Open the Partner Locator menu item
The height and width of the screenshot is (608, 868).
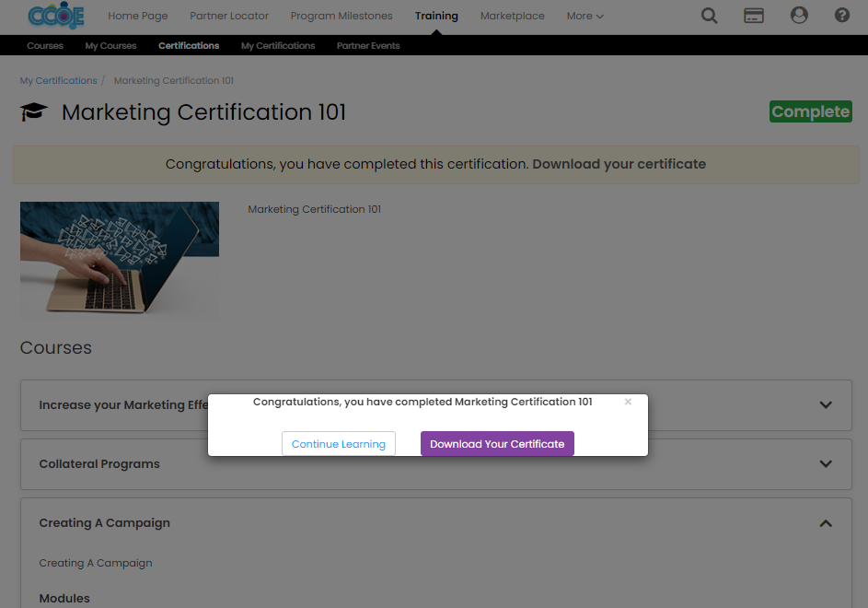[x=229, y=16]
